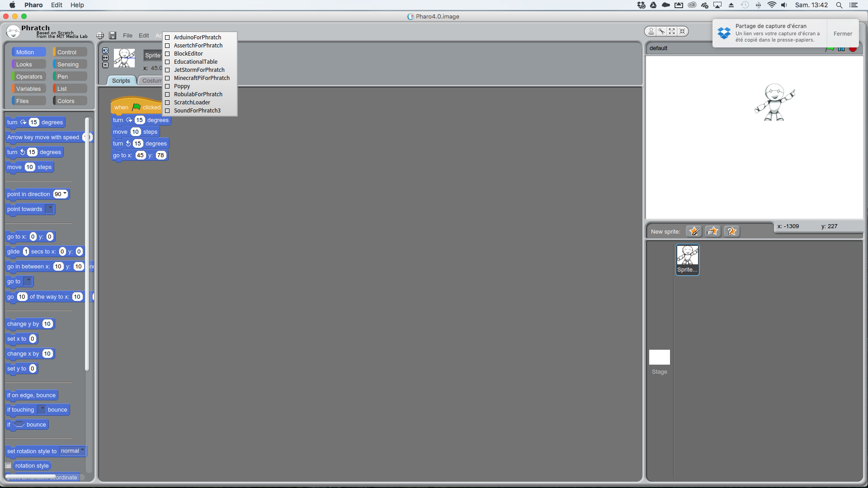Click the floppy disk save icon
This screenshot has height=488, width=868.
pyautogui.click(x=113, y=36)
